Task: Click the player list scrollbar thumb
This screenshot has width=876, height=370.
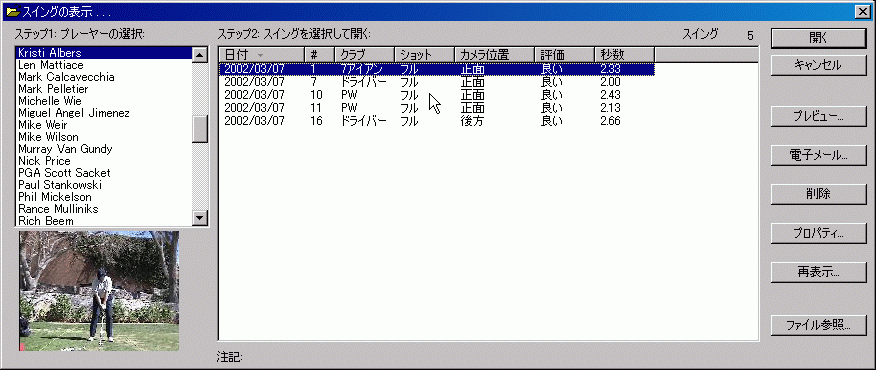Action: click(199, 129)
